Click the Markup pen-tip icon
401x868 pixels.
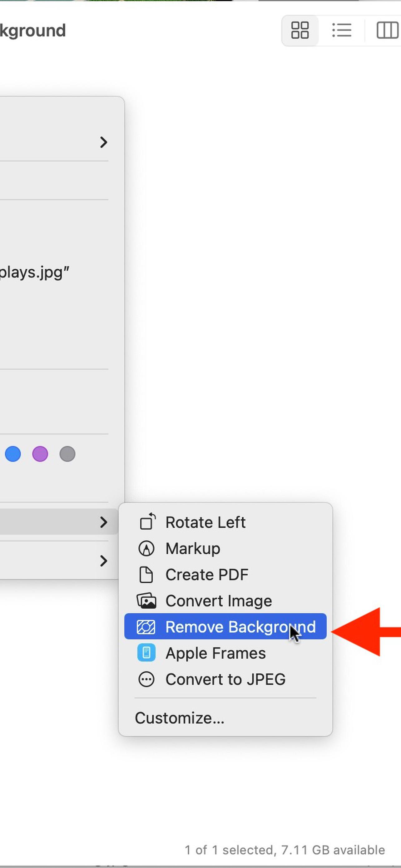146,548
